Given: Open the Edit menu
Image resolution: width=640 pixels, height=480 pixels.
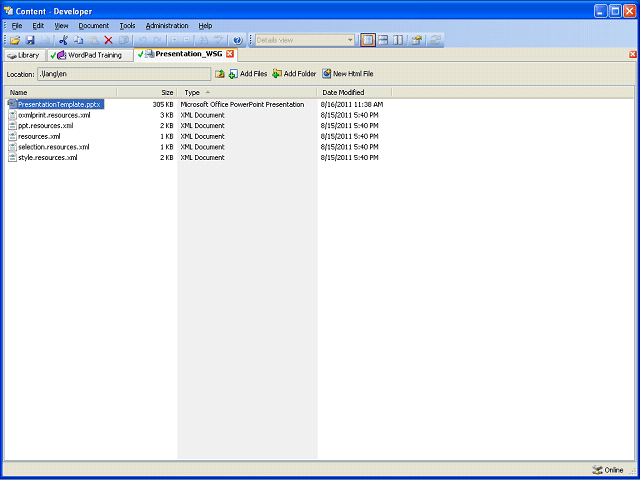Looking at the screenshot, I should pos(38,26).
